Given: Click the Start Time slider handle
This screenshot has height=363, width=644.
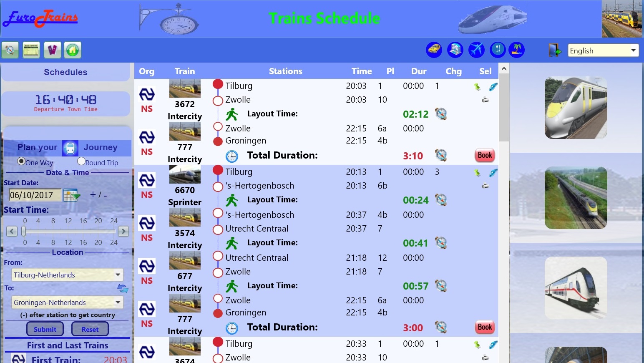Looking at the screenshot, I should tap(24, 231).
